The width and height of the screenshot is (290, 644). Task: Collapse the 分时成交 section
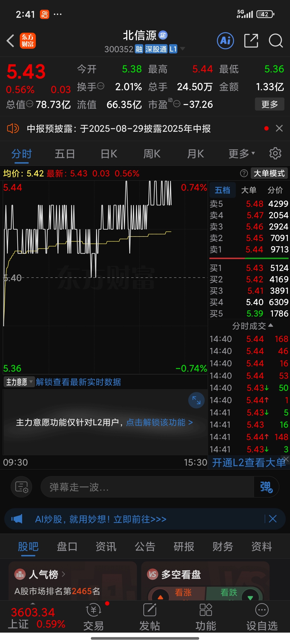coord(253,326)
